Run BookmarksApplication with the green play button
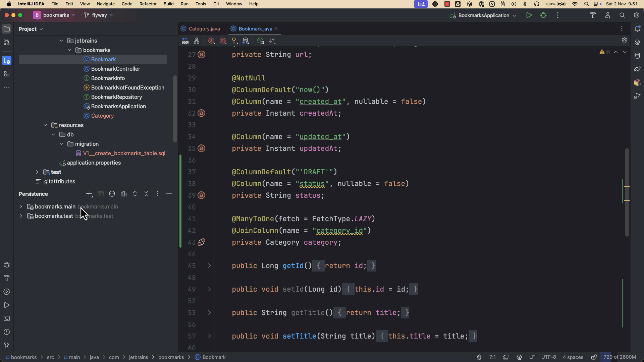644x362 pixels. [x=529, y=15]
